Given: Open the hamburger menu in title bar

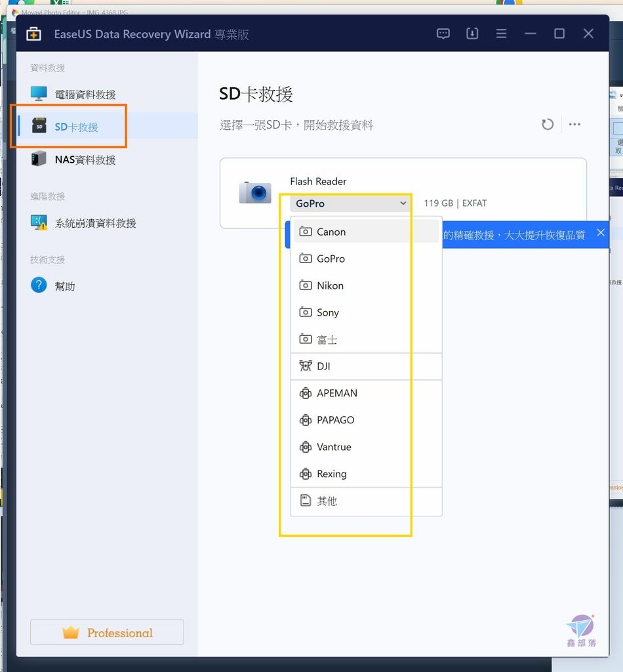Looking at the screenshot, I should 501,33.
